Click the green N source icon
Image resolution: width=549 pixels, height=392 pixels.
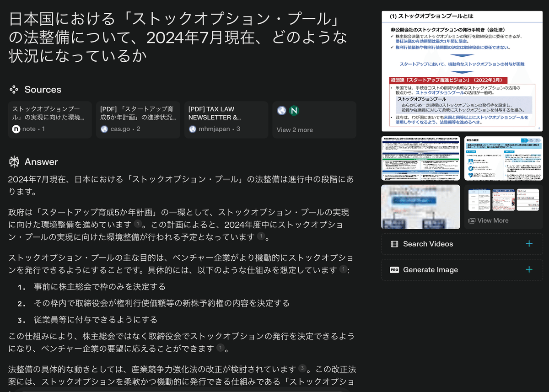pos(294,110)
